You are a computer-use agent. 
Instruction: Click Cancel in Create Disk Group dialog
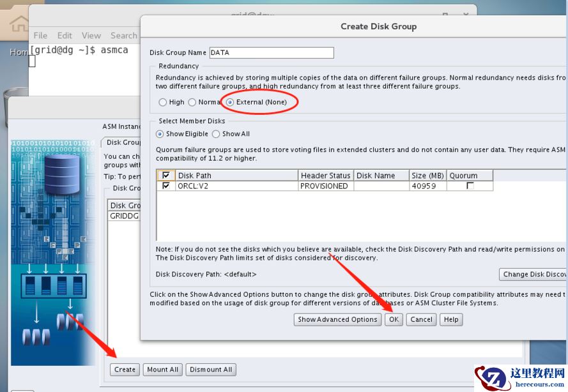pos(421,319)
